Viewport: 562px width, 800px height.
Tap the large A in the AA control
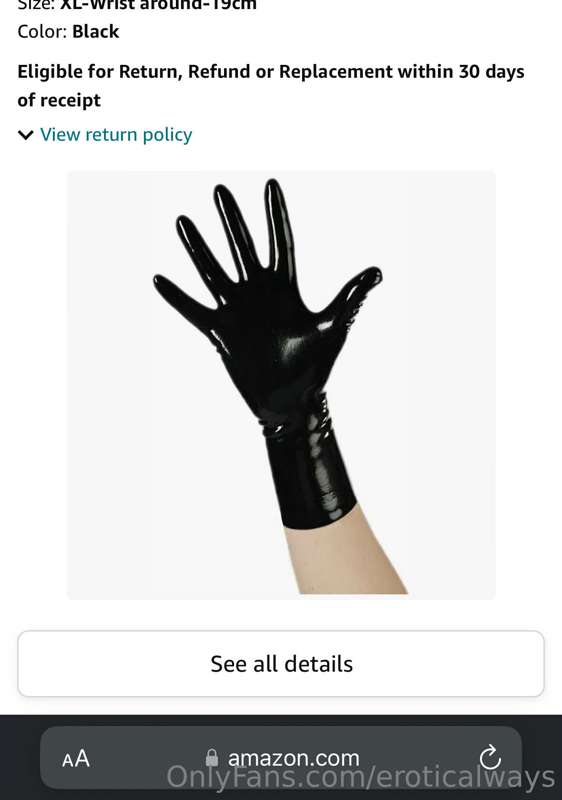pyautogui.click(x=83, y=759)
